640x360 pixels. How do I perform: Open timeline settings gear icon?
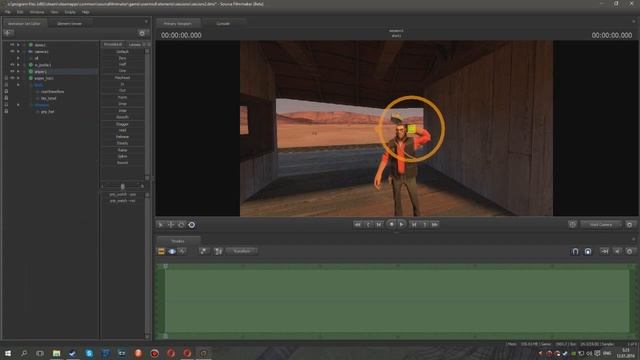point(630,251)
